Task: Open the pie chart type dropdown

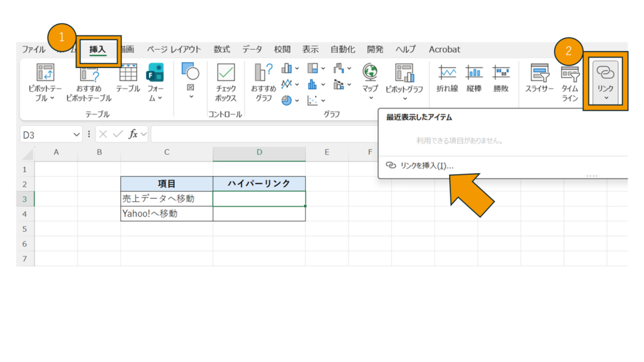Action: pos(290,100)
